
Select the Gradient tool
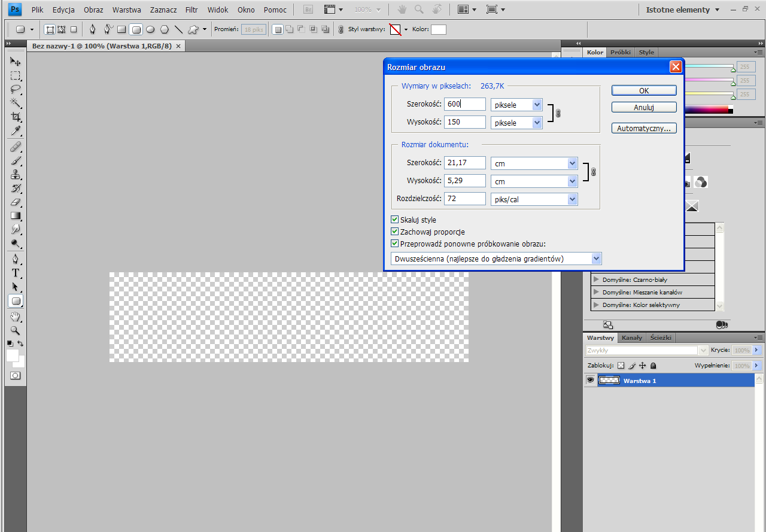tap(16, 216)
